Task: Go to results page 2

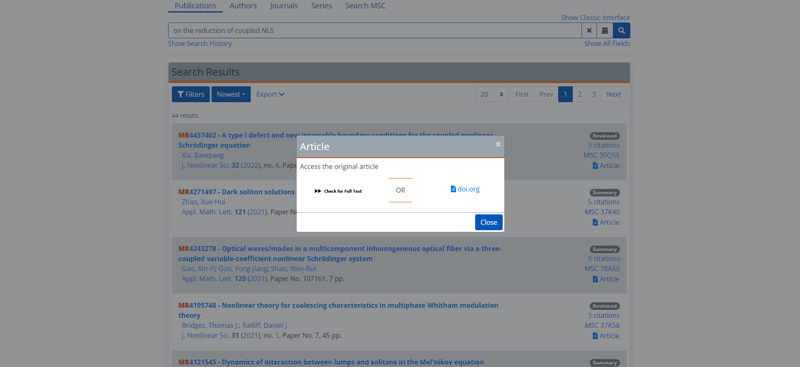Action: click(x=580, y=94)
